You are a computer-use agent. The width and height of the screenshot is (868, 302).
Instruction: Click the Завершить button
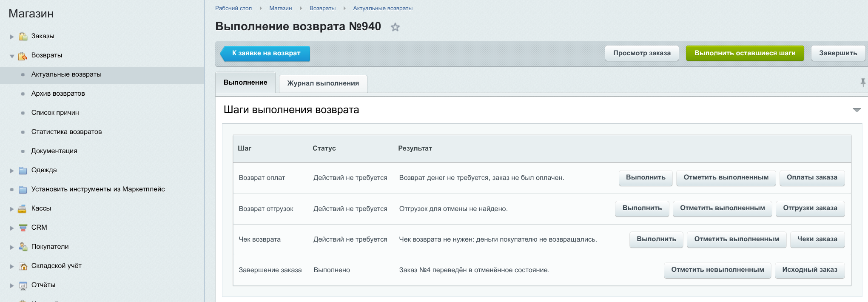point(838,53)
